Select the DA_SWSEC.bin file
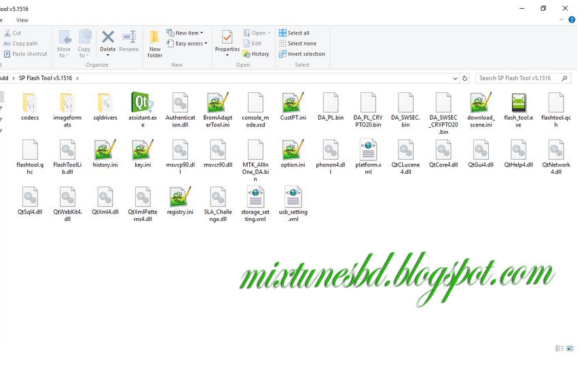The image size is (588, 367). tap(406, 110)
